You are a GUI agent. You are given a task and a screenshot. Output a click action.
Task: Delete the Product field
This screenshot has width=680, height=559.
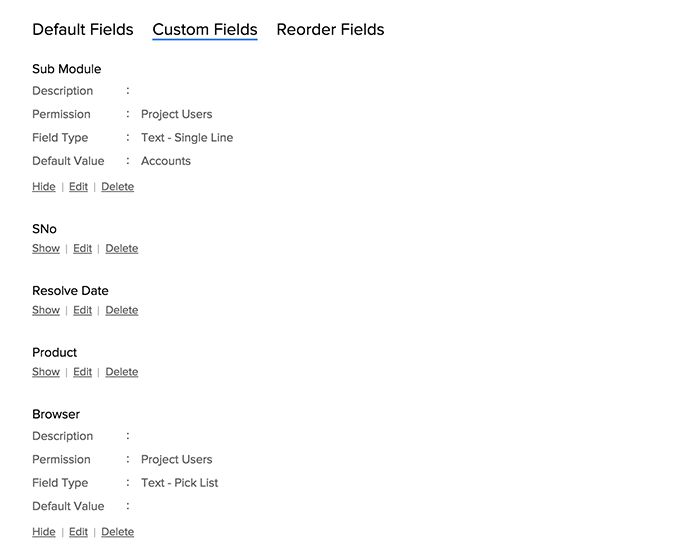point(121,373)
